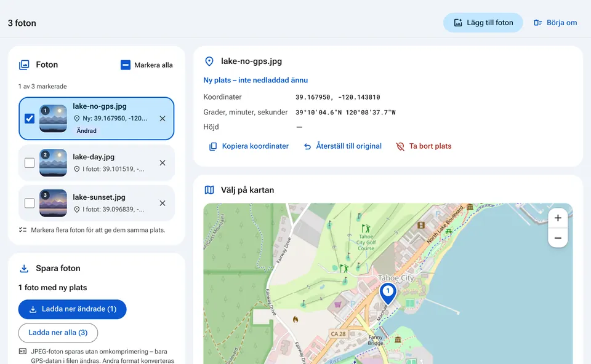The height and width of the screenshot is (364, 591).
Task: Check the lake-sunset.jpg checkbox
Action: tap(30, 204)
